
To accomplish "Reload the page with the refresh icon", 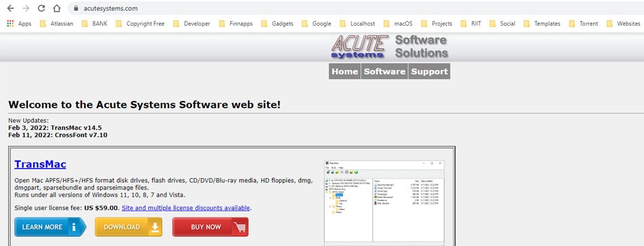I will [x=41, y=8].
